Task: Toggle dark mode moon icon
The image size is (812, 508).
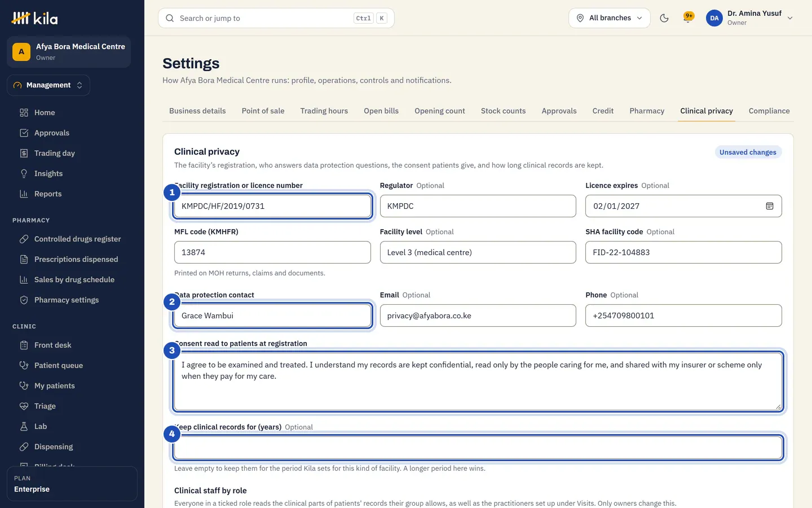Action: coord(664,18)
